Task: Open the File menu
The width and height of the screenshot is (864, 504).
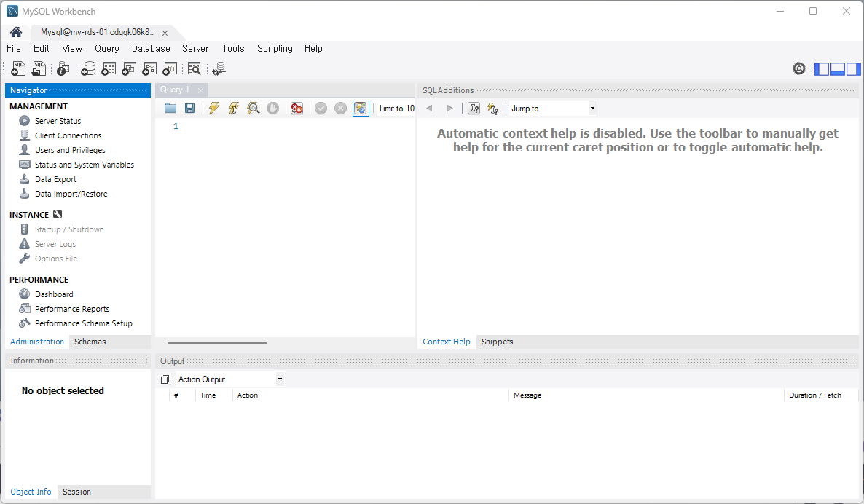Action: [14, 49]
